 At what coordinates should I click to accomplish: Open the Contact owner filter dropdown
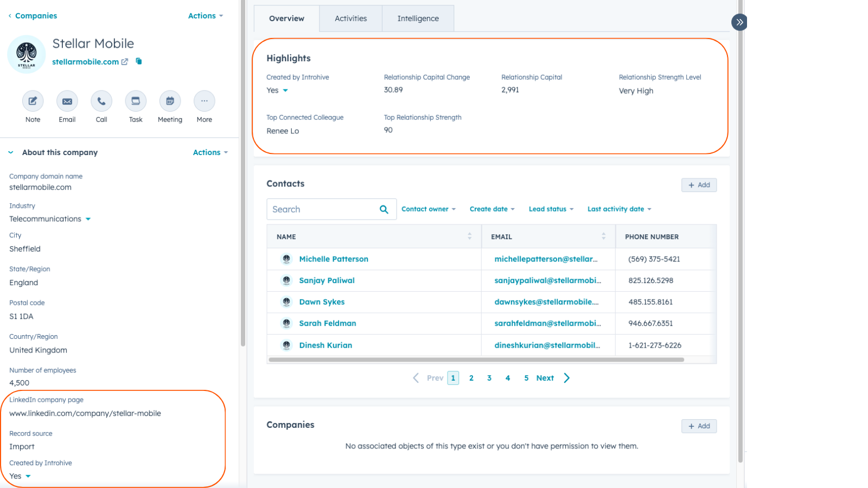click(x=428, y=209)
